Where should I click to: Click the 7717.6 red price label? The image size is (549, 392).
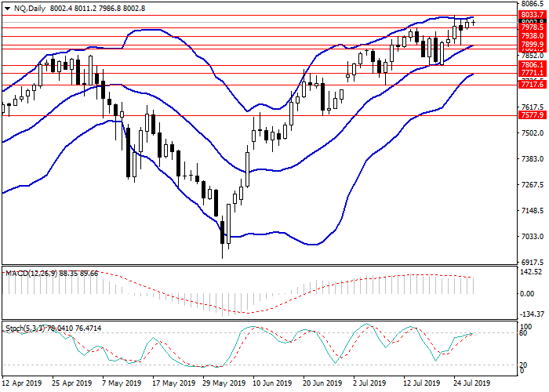click(x=533, y=85)
